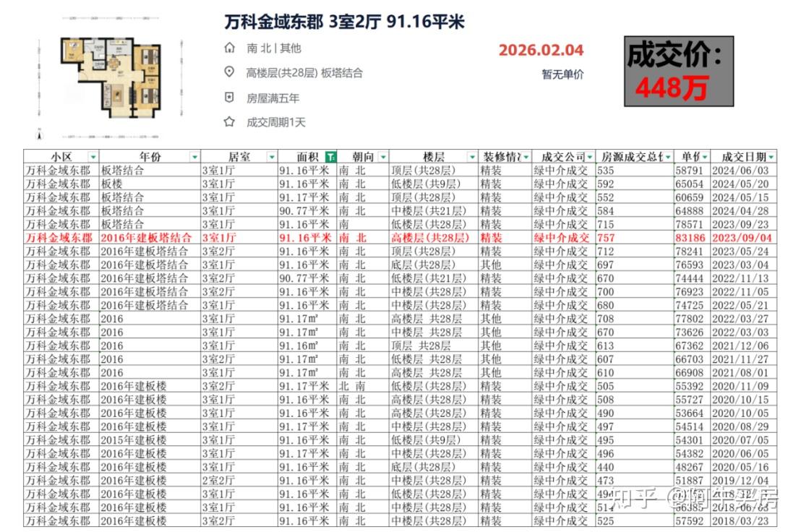Image resolution: width=801 pixels, height=532 pixels.
Task: Click the title 万科金域东郡 3室2厅 91.16平米
Action: pos(344,22)
